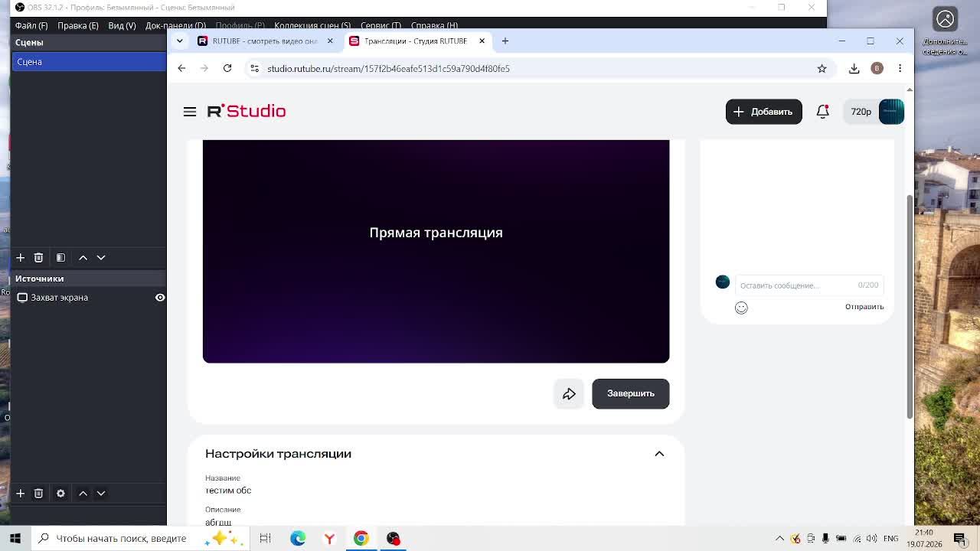
Task: Select Захват экрана source row
Action: pyautogui.click(x=89, y=298)
